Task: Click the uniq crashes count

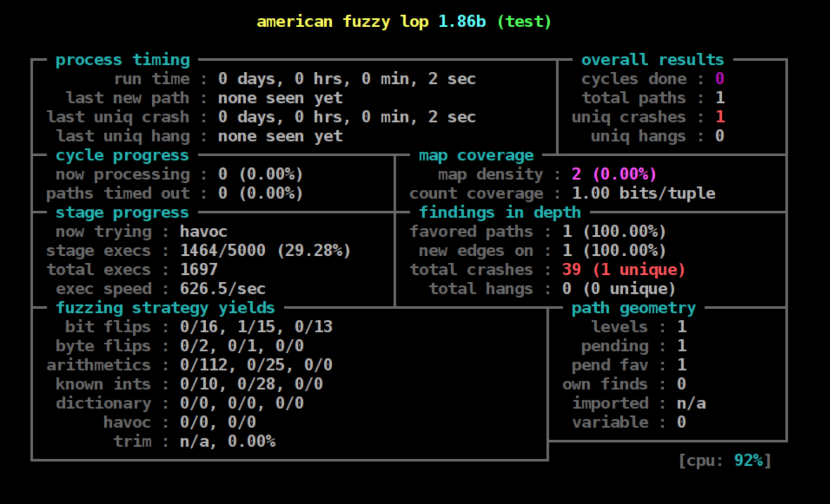Action: tap(720, 117)
